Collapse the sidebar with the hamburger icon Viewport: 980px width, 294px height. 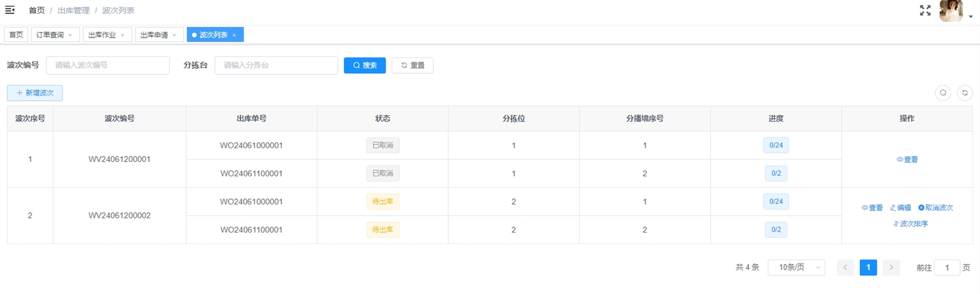point(10,10)
